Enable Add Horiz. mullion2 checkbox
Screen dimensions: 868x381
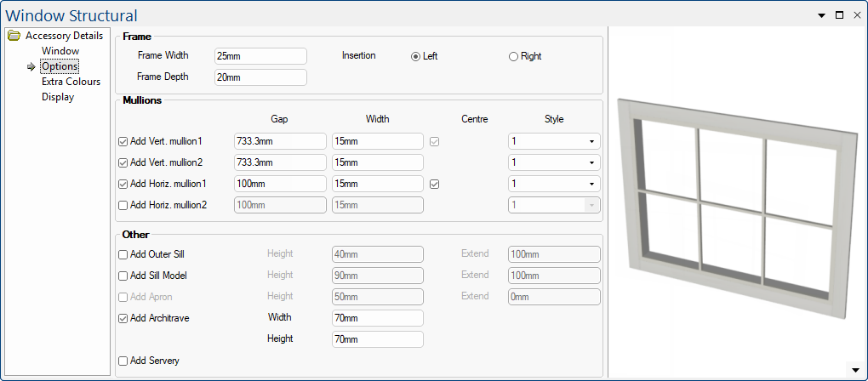tap(123, 205)
